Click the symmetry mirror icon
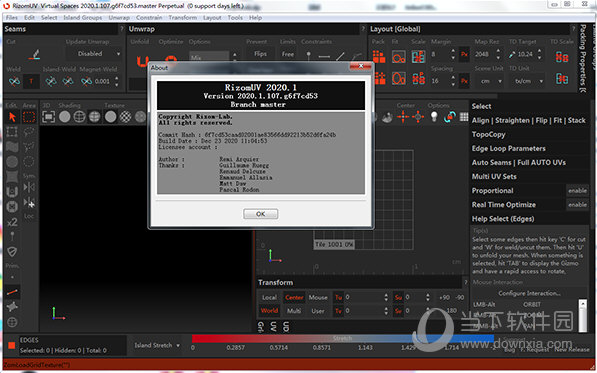The width and height of the screenshot is (597, 373). (x=29, y=187)
